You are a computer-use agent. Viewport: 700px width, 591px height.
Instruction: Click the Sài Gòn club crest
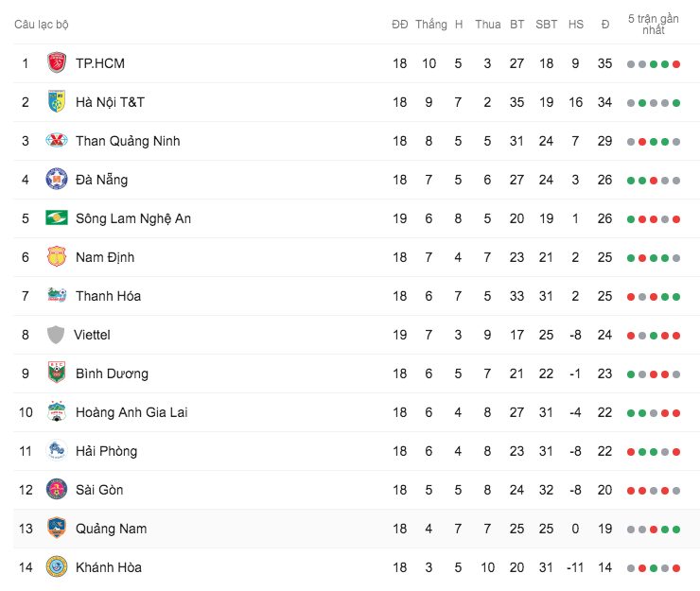coord(57,490)
